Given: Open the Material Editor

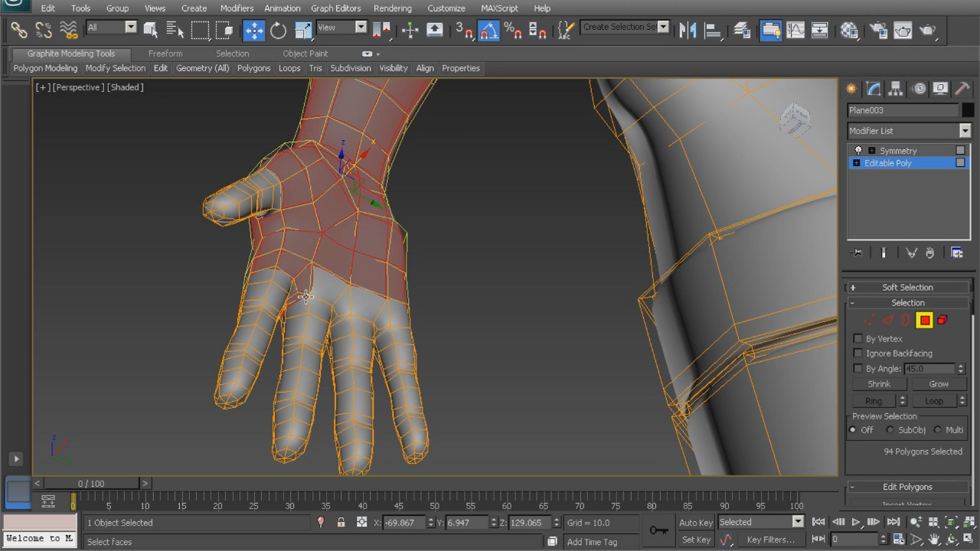Looking at the screenshot, I should pyautogui.click(x=849, y=30).
